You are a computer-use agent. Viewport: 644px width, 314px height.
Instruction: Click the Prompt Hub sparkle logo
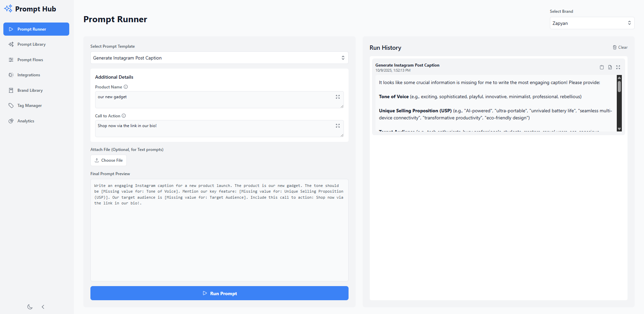(8, 8)
